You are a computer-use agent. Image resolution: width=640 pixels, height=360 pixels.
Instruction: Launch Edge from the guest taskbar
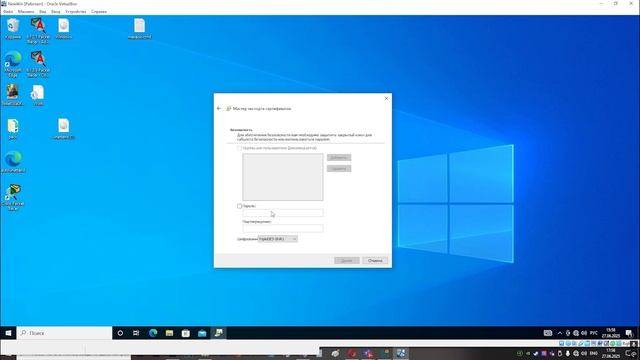pyautogui.click(x=153, y=333)
